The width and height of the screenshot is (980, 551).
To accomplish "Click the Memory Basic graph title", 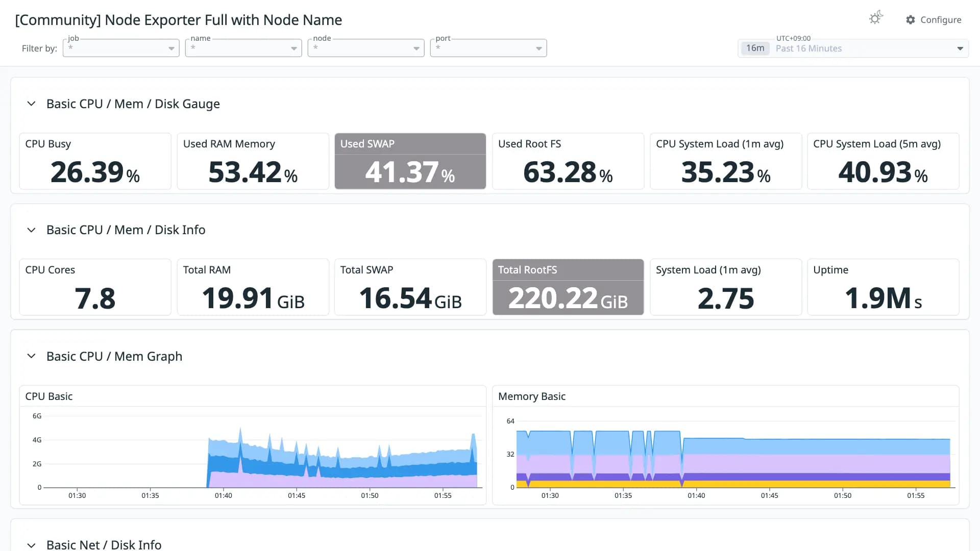I will coord(532,396).
